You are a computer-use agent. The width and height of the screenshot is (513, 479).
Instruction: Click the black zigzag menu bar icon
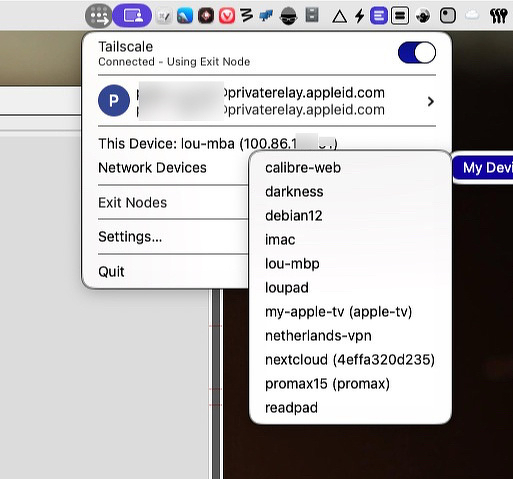click(246, 16)
